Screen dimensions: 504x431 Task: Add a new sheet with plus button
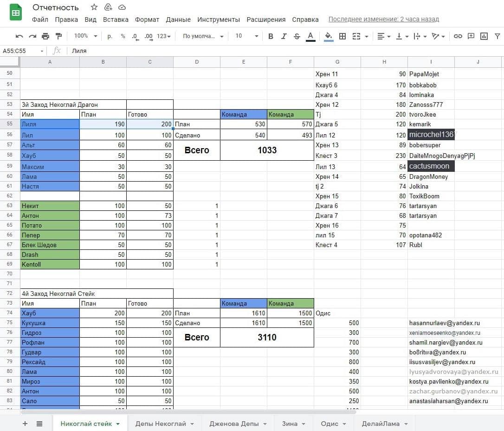click(25, 424)
